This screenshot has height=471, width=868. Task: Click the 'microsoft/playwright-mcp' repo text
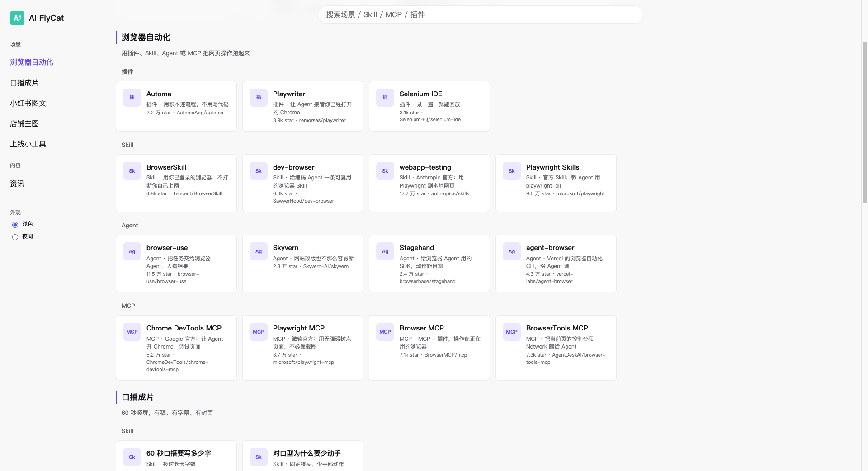tap(303, 362)
